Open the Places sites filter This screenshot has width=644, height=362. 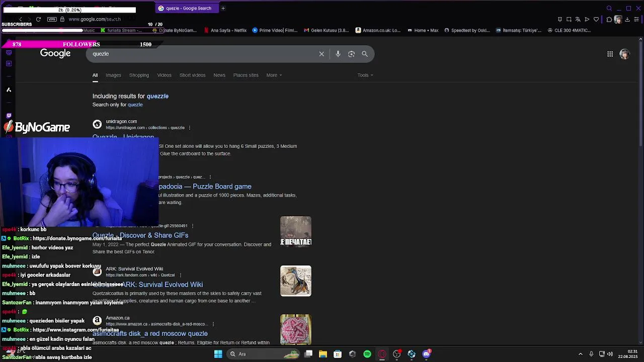246,75
